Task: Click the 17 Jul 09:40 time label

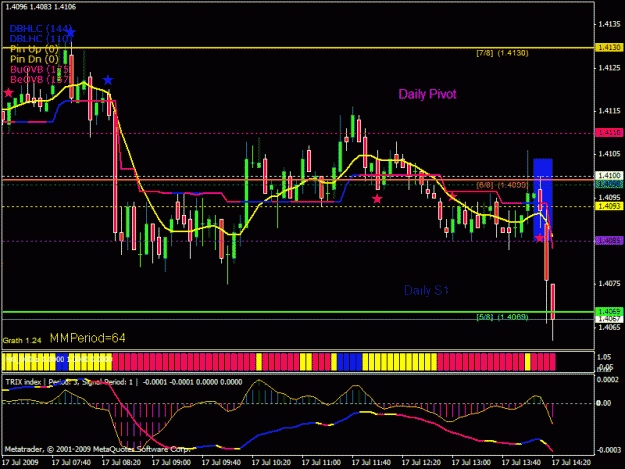Action: point(221,463)
